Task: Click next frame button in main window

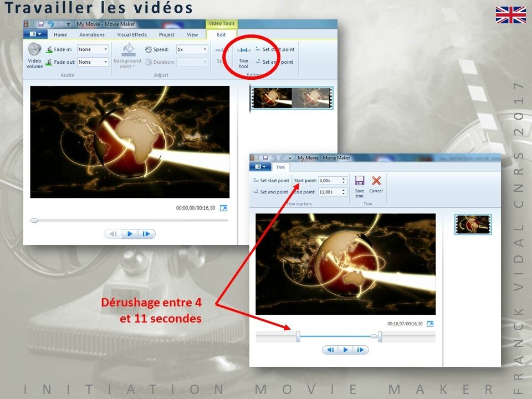Action: click(x=146, y=234)
